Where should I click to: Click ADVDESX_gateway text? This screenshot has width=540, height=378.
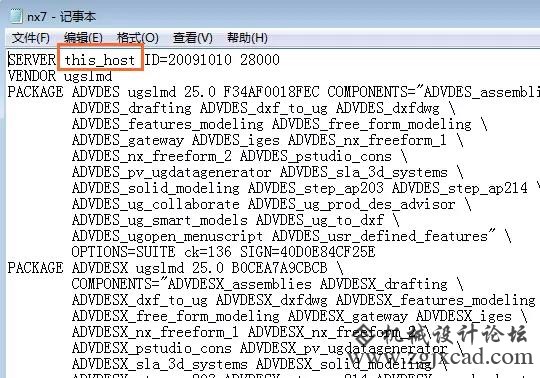(x=347, y=317)
